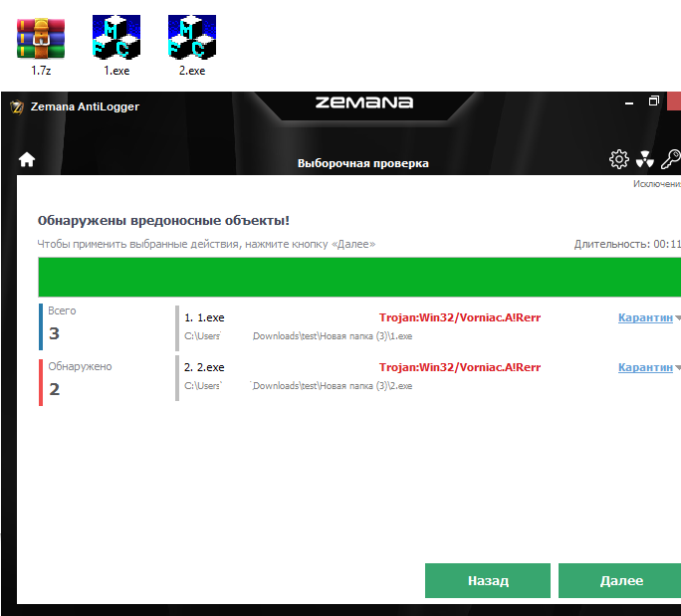
Task: Restore the Zemana window size
Action: point(654,102)
